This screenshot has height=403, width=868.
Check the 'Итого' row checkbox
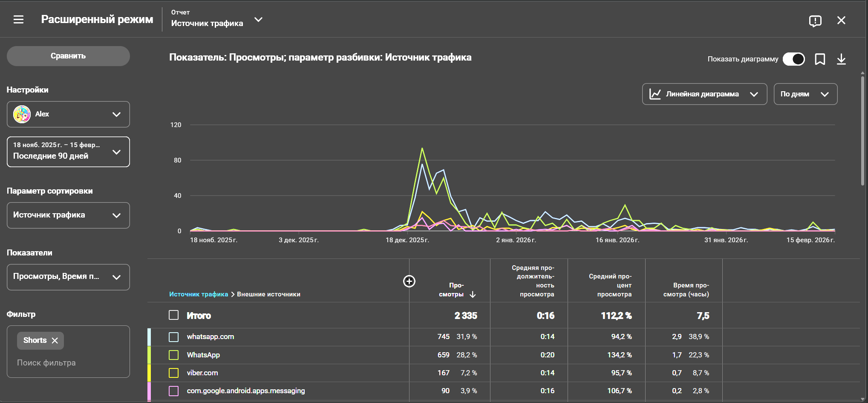173,315
